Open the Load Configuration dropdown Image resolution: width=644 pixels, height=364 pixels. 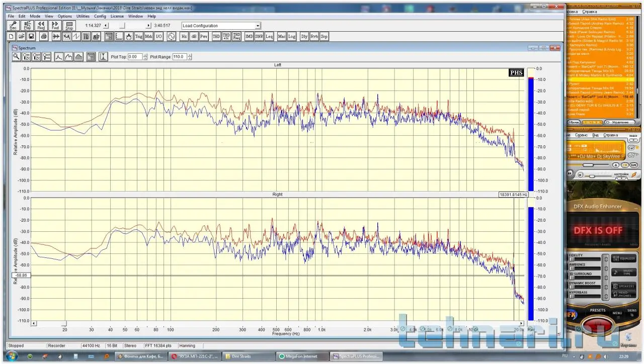pos(258,26)
